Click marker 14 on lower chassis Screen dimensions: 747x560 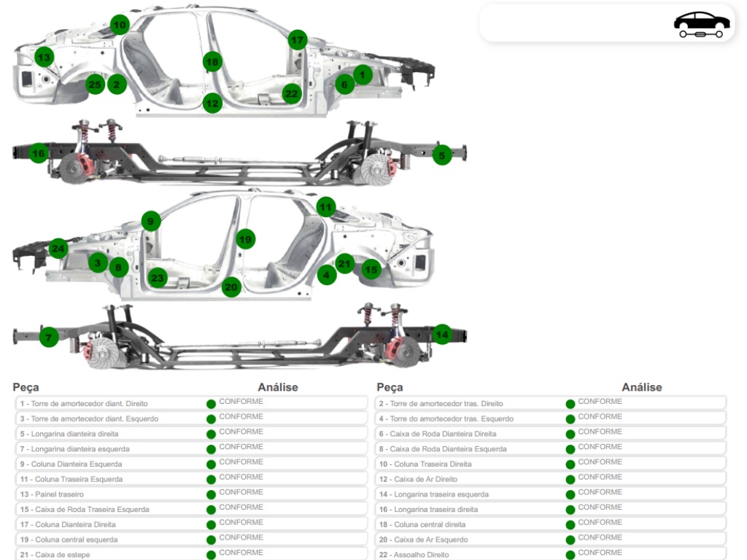pyautogui.click(x=442, y=335)
